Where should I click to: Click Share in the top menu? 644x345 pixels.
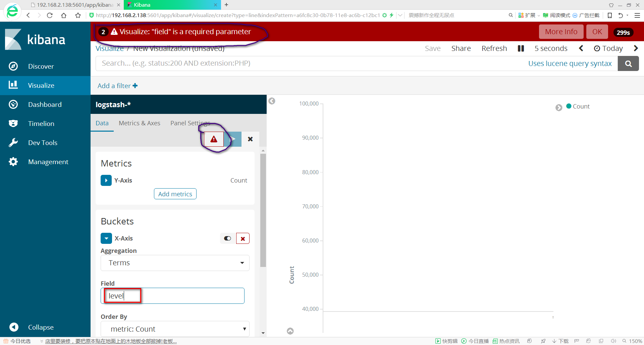[461, 49]
